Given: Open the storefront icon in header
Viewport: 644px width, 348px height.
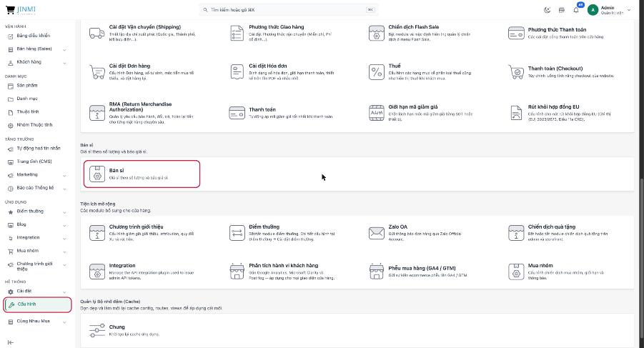Looking at the screenshot, I should tap(562, 10).
